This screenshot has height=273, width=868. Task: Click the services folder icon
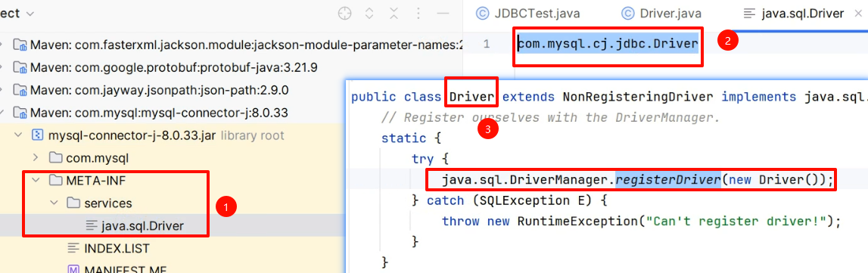pos(73,203)
